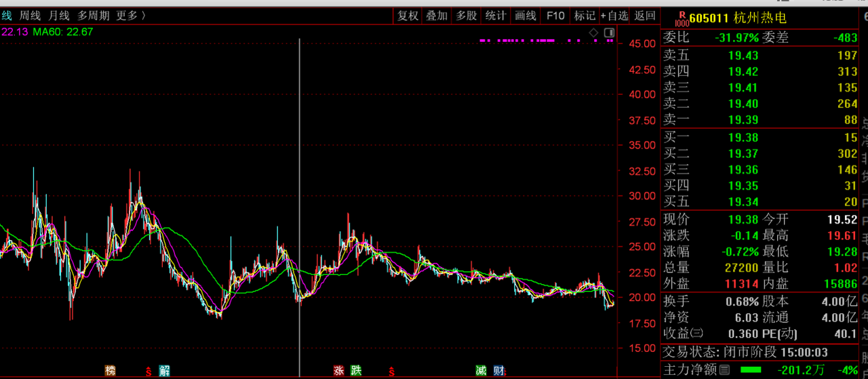This screenshot has width=868, height=379.
Task: Click the 减 event marker icon
Action: click(x=481, y=370)
